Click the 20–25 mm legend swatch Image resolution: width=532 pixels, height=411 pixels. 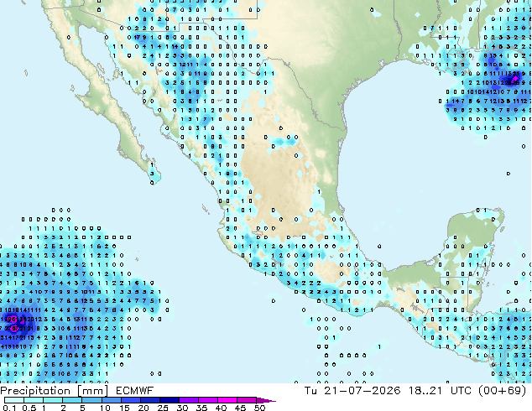(150, 400)
